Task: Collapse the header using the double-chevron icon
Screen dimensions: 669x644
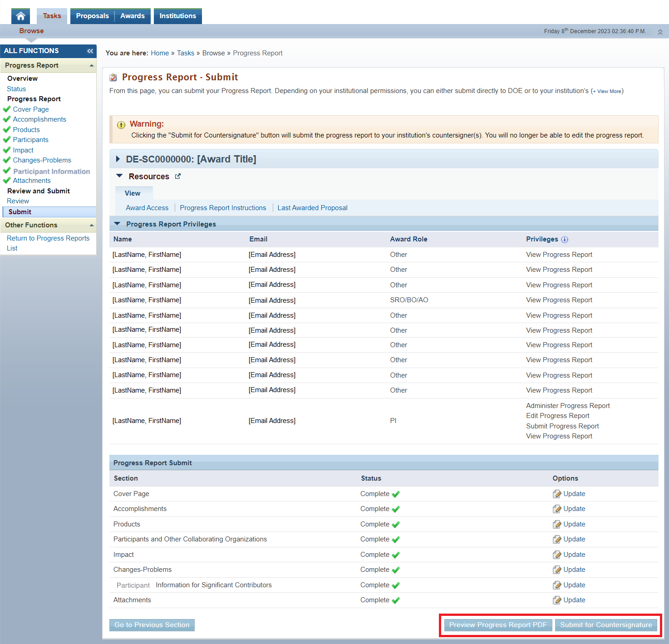Action: 660,32
